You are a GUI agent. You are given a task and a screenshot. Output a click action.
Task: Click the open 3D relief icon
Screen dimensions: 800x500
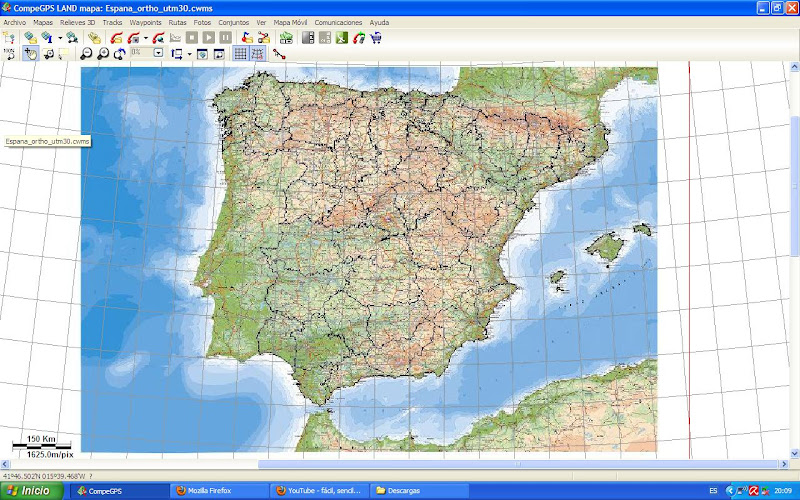[x=94, y=37]
